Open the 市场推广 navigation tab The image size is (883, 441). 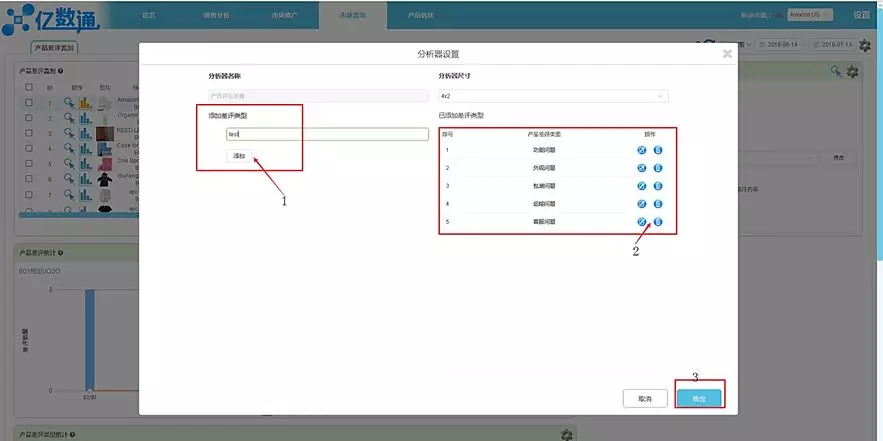(x=284, y=15)
